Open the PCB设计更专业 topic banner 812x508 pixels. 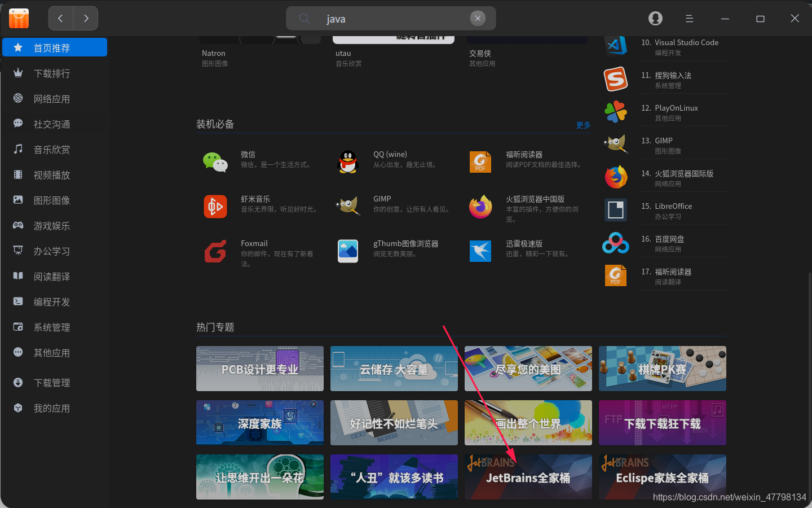[x=260, y=369]
